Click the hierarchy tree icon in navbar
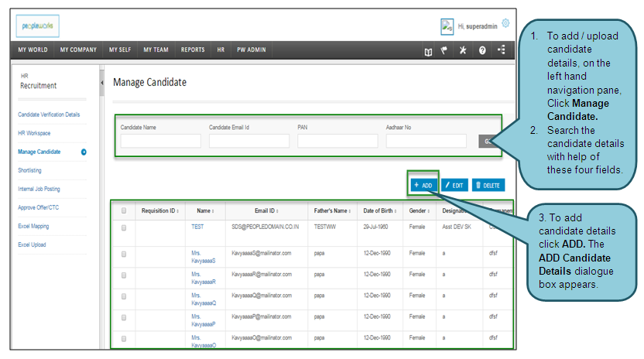 tap(502, 50)
